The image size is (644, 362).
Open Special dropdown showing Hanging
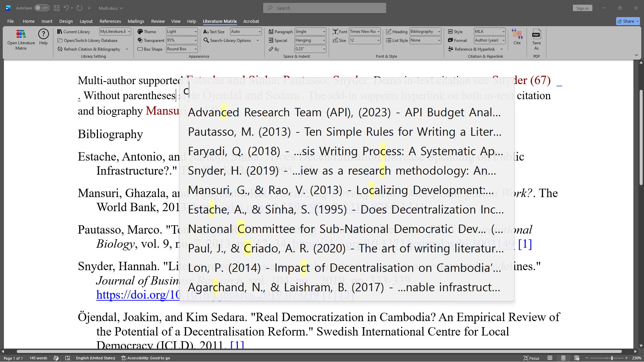pyautogui.click(x=310, y=40)
